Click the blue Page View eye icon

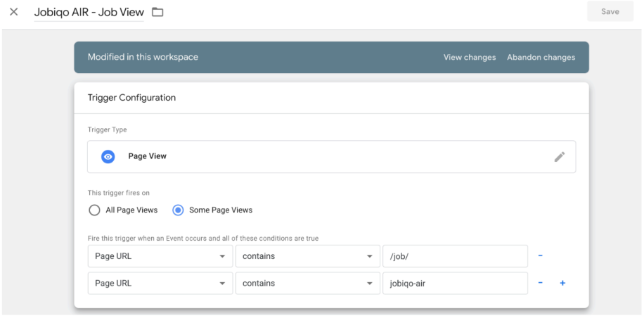(108, 157)
